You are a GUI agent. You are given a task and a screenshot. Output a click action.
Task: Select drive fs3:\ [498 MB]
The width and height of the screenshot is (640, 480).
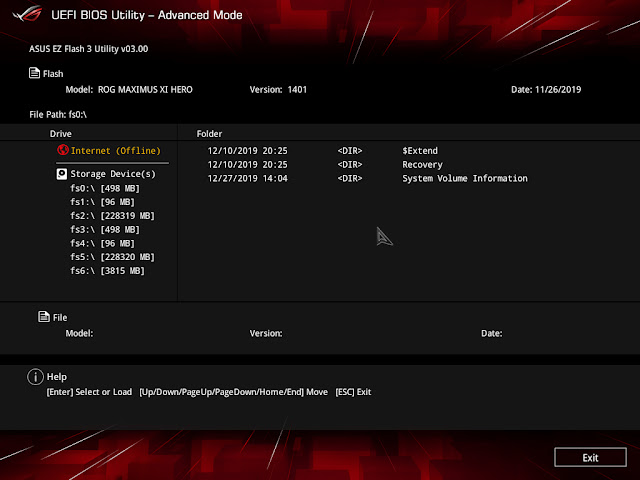click(105, 229)
